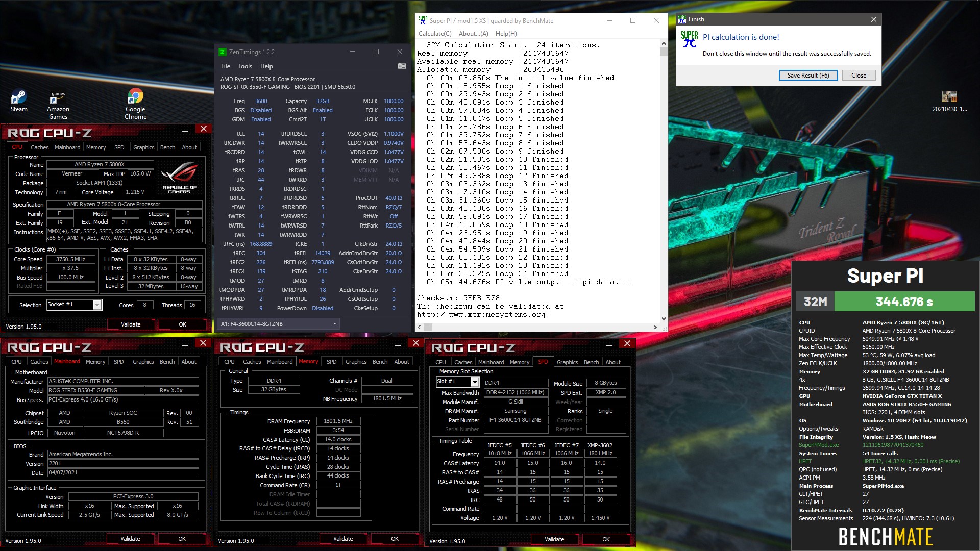Open the Steam desktop shortcut
Image resolution: width=980 pixels, height=551 pixels.
tap(19, 101)
